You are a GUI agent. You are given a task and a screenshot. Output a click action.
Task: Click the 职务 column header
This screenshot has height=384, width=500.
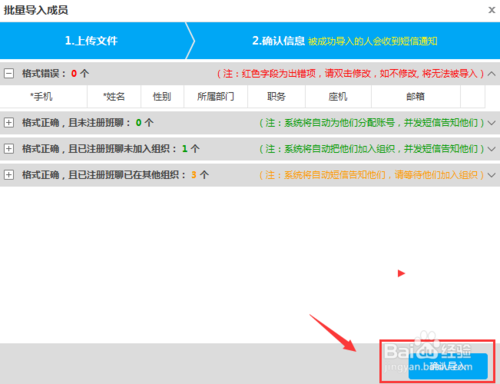tap(276, 97)
